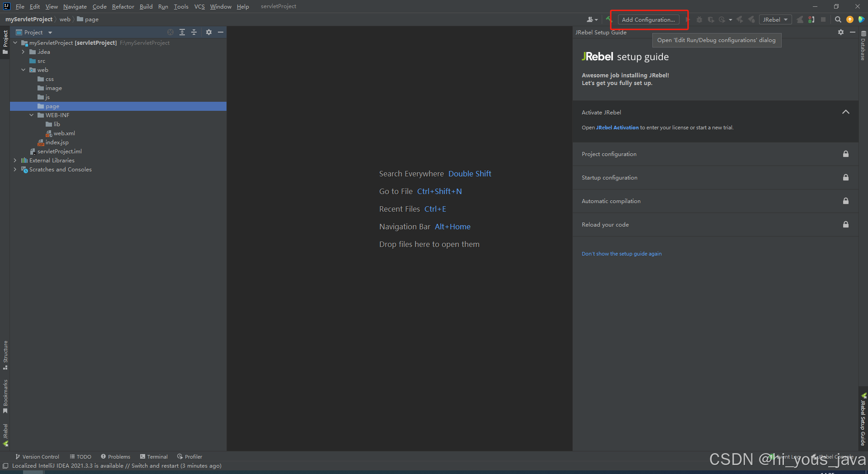Image resolution: width=868 pixels, height=474 pixels.
Task: Collapse the Activate JRebel section chevron
Action: click(846, 112)
